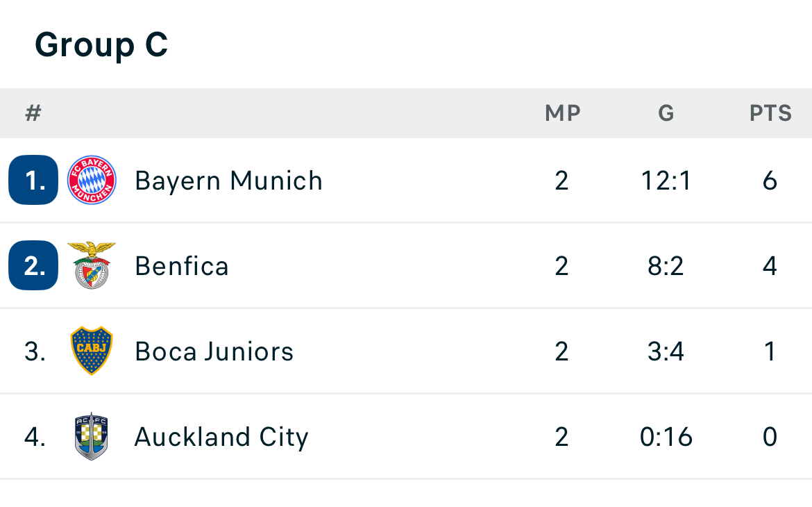
Task: Click the Auckland City club crest
Action: pos(92,436)
